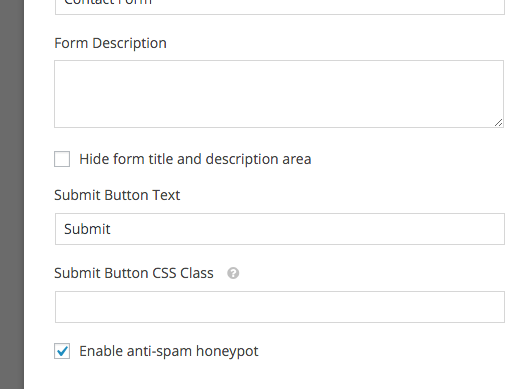
Task: Focus the Form Description text area
Action: coord(279,94)
